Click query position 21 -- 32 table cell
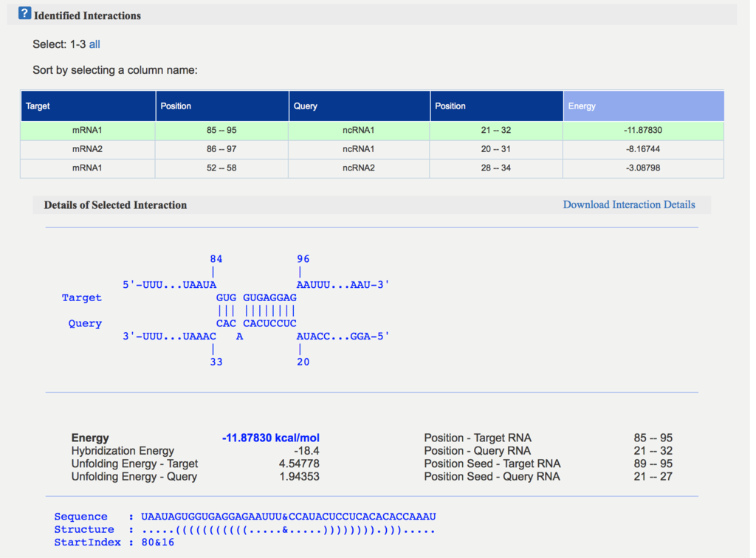Screen dimensions: 756x558 click(496, 131)
